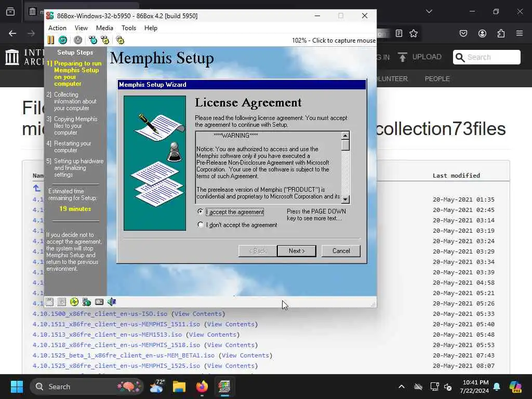Bookmark this page with the star icon
532x399 pixels.
point(414,33)
